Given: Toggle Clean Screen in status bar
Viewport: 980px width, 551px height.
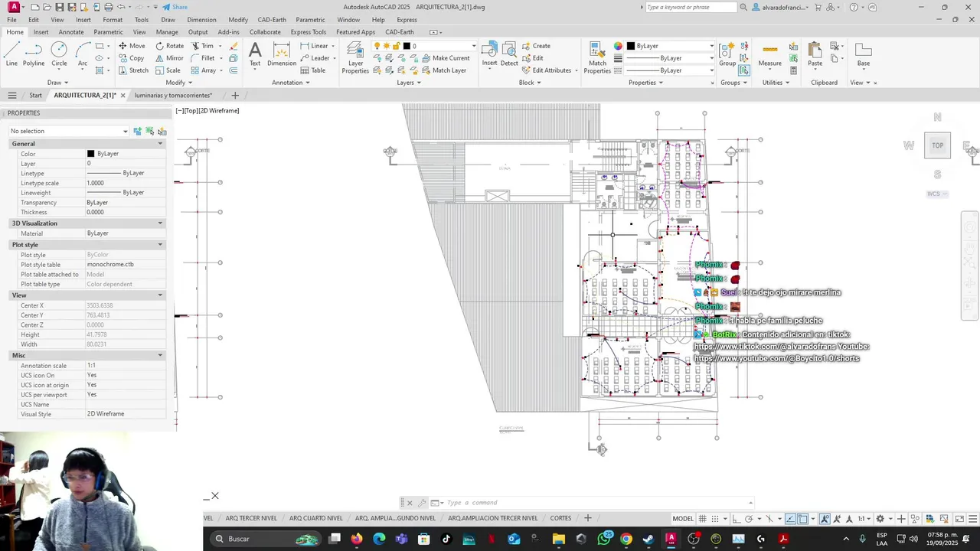Looking at the screenshot, I should 959,519.
